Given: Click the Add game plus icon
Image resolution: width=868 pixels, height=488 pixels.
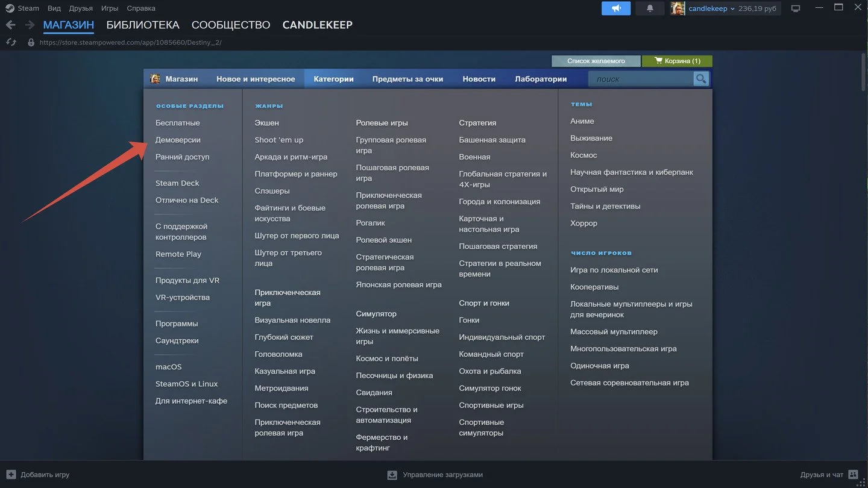Looking at the screenshot, I should click(11, 475).
